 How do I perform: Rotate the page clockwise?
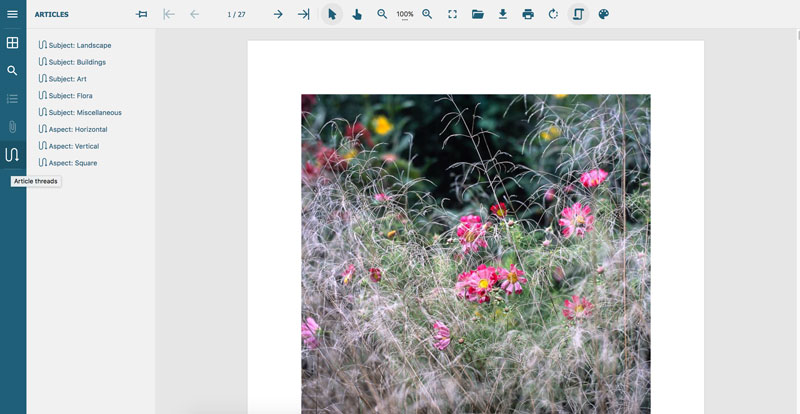[x=553, y=14]
